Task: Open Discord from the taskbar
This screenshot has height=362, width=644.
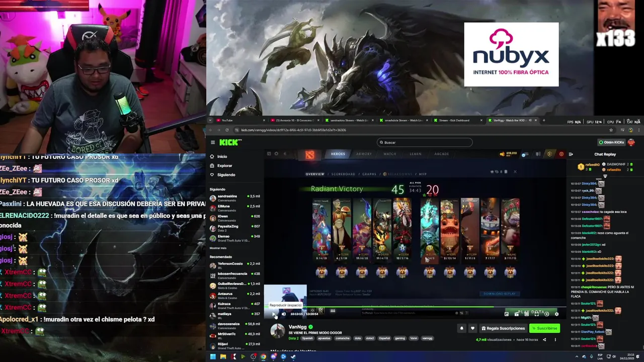Action: point(274,356)
